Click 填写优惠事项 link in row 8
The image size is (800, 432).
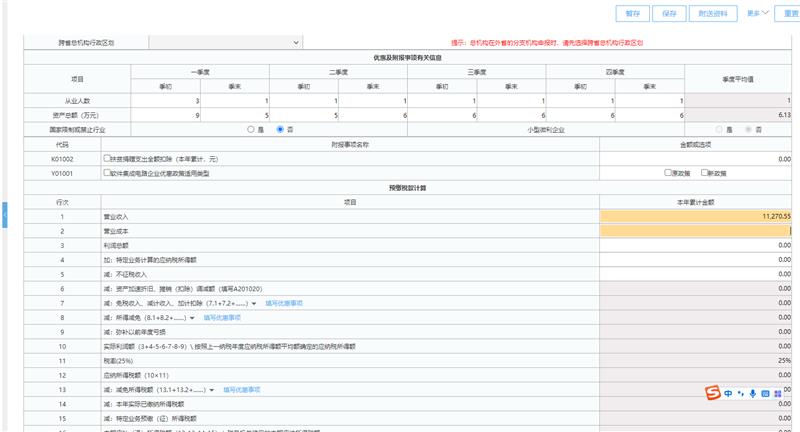[x=222, y=317]
